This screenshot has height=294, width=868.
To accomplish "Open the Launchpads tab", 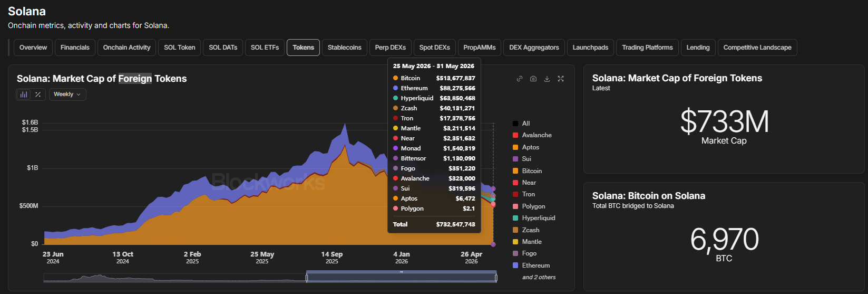I will [590, 48].
